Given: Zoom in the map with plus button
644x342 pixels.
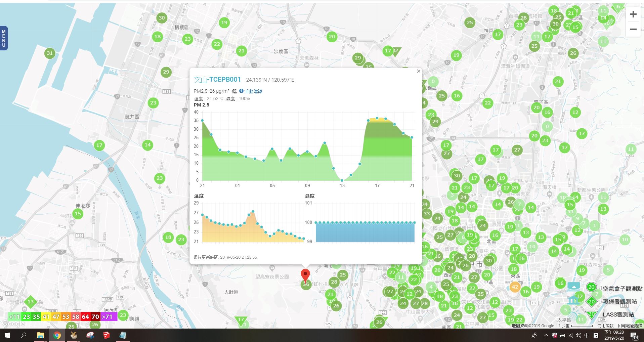Looking at the screenshot, I should (x=633, y=14).
